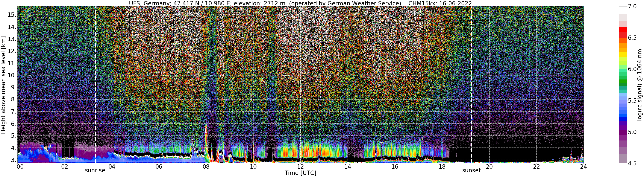644x177 pixels.
Task: Click height tick label '11.'
Action: click(x=12, y=63)
